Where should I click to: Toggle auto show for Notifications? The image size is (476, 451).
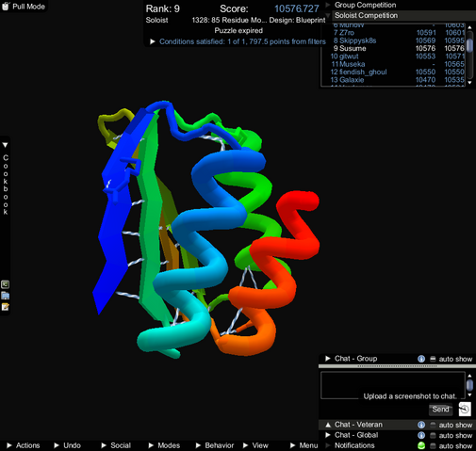(433, 445)
